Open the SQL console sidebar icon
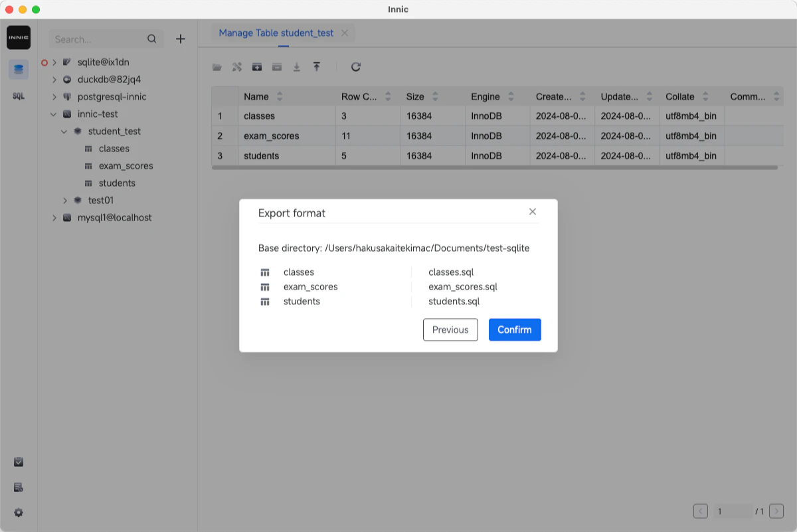This screenshot has height=532, width=797. pyautogui.click(x=19, y=96)
